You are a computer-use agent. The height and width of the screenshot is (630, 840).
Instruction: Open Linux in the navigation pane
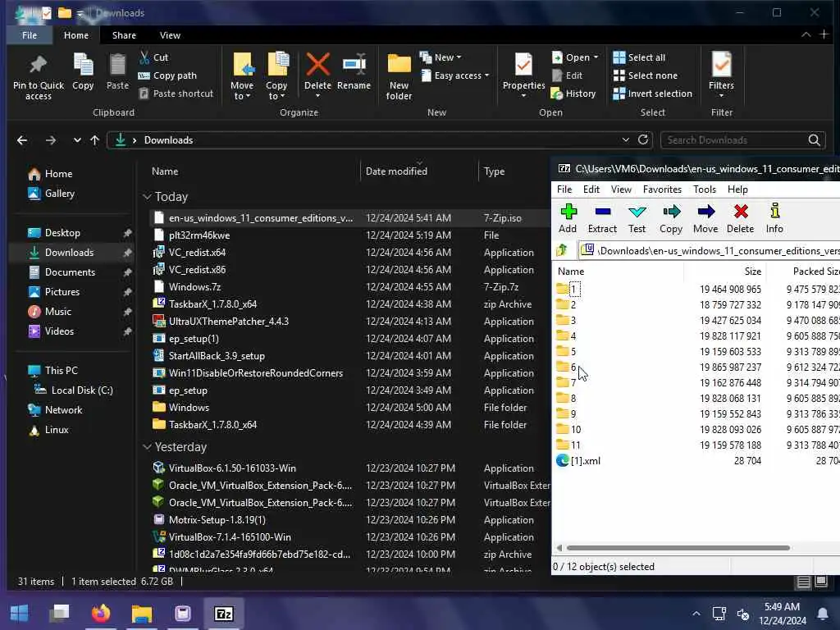[x=57, y=430]
